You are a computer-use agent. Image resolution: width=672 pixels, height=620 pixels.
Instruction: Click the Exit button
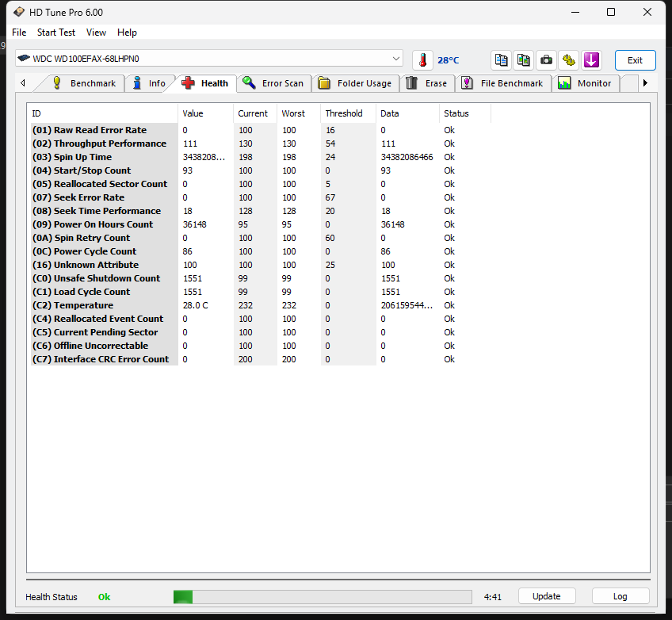pos(635,60)
